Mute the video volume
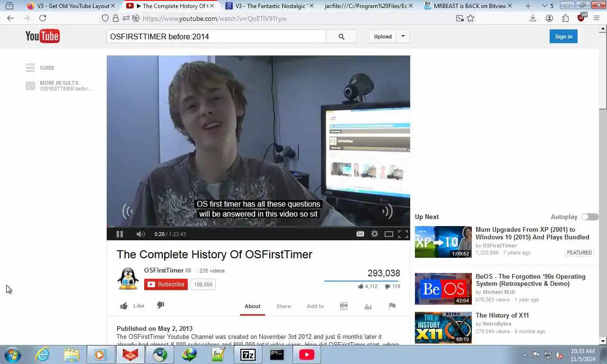Screen dimensions: 607x364 point(140,234)
